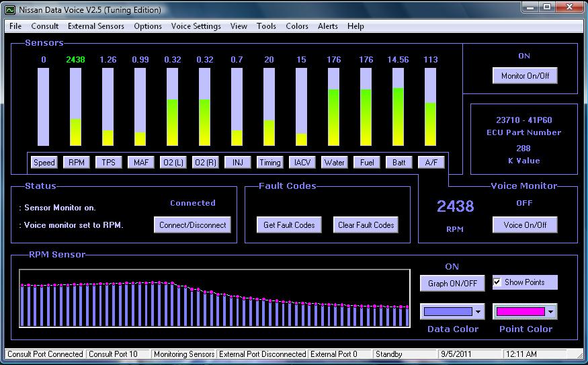Select the Timing sensor button
Viewport: 588px width, 365px height.
pyautogui.click(x=269, y=163)
